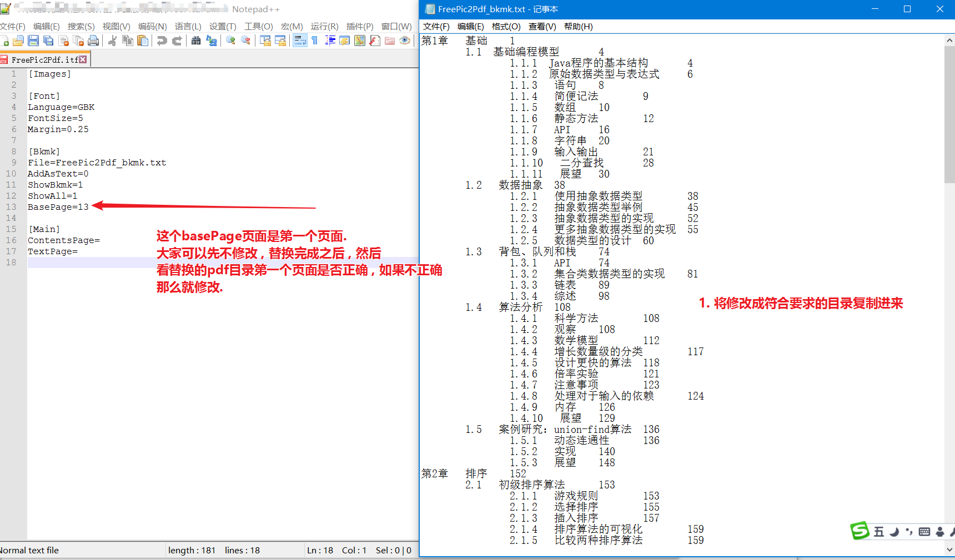Click the Notepad vertical scrollbar thumb
Viewport: 955px width, 560px height.
pyautogui.click(x=949, y=114)
